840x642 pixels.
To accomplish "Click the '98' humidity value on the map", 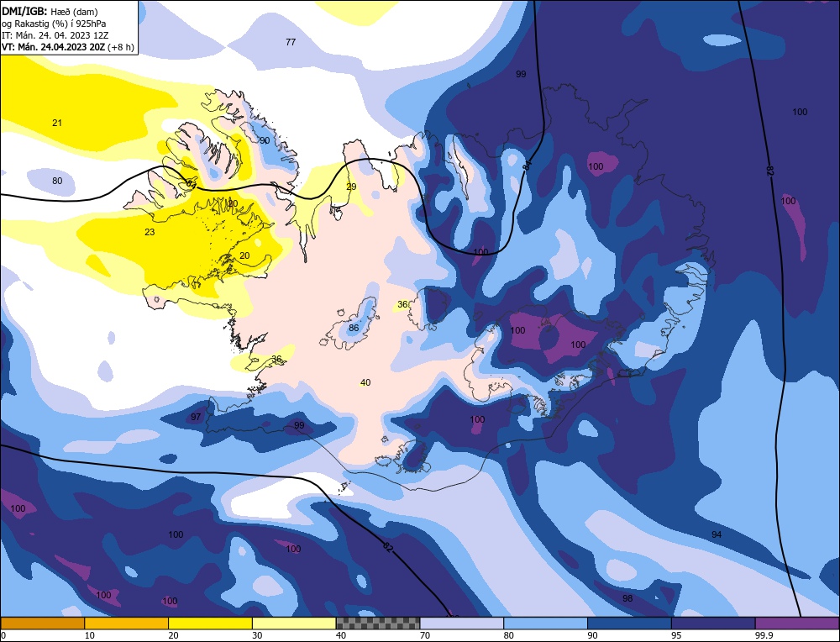I will pyautogui.click(x=627, y=597).
